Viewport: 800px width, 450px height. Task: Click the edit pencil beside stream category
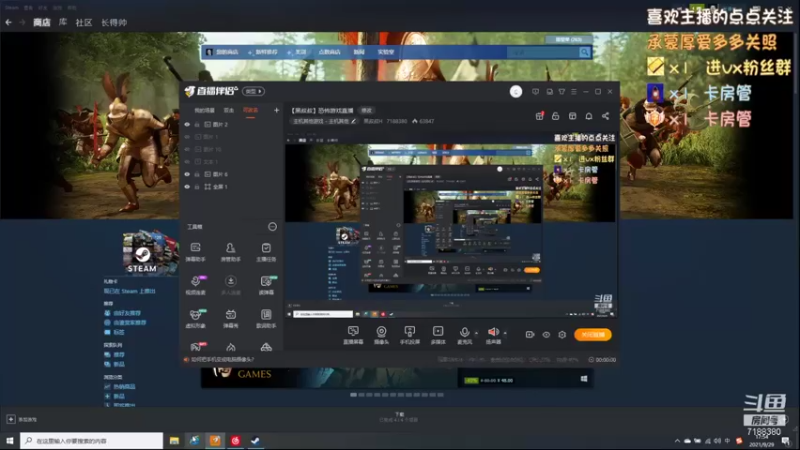click(x=353, y=121)
